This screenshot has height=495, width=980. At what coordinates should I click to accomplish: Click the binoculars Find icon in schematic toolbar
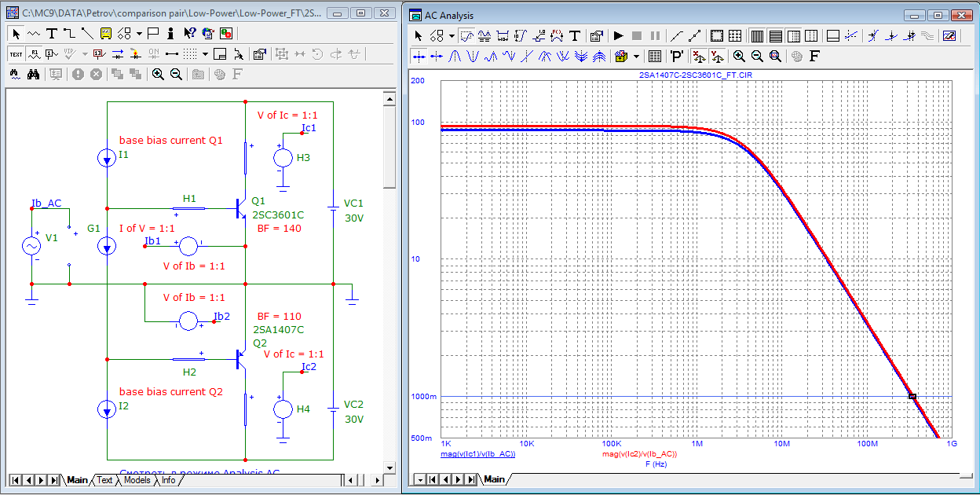point(33,74)
